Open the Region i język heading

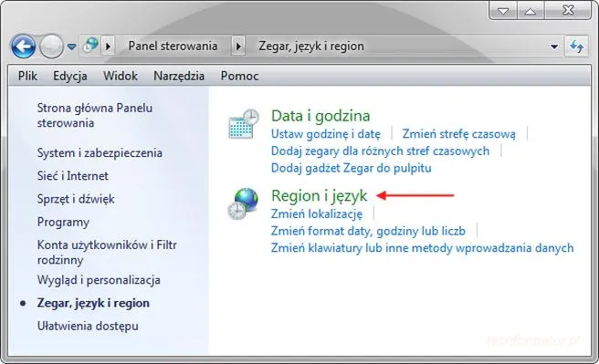click(319, 196)
